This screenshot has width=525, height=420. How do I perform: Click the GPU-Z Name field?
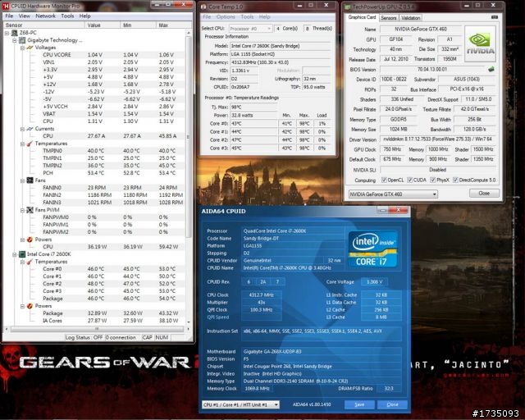pyautogui.click(x=421, y=30)
